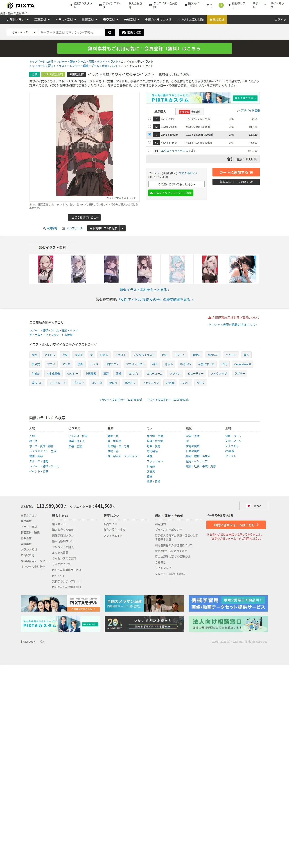Image resolution: width=289 pixels, height=868 pixels.
Task: Click the PIXTA logo in the header
Action: [21, 5]
